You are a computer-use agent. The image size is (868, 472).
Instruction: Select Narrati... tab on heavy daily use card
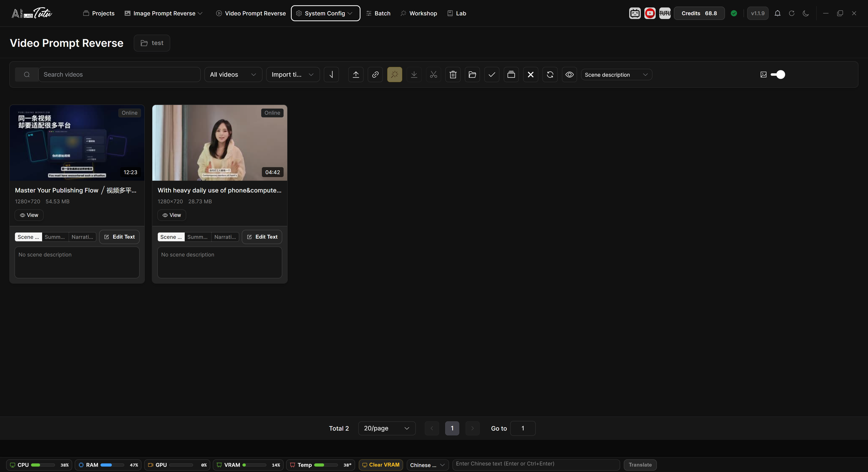click(x=225, y=237)
